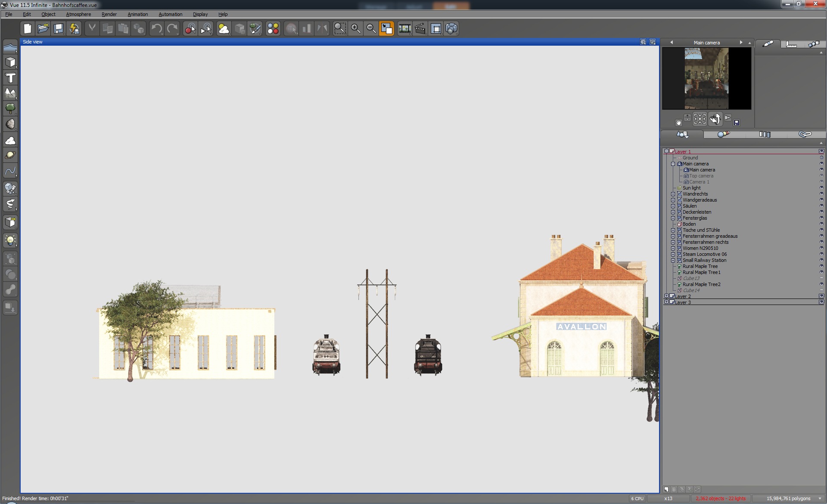Hide the Sun light object via eye
Viewport: 827px width, 504px height.
click(821, 188)
